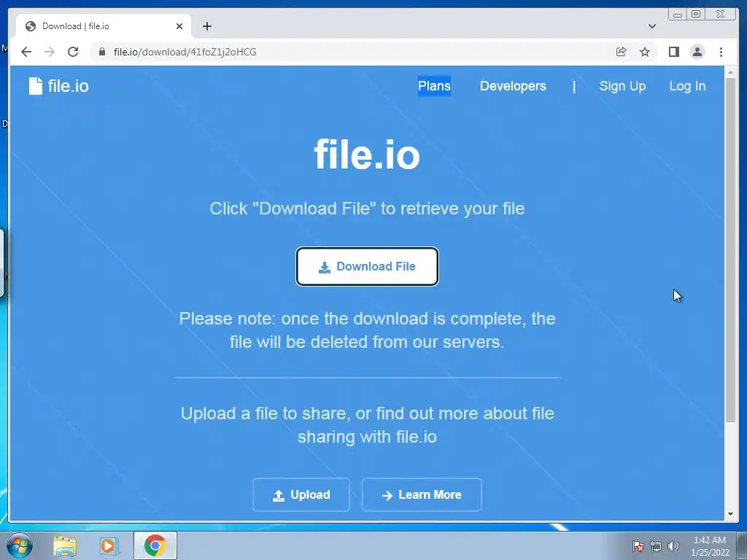This screenshot has width=747, height=560.
Task: Click the Learn More button
Action: tap(422, 495)
